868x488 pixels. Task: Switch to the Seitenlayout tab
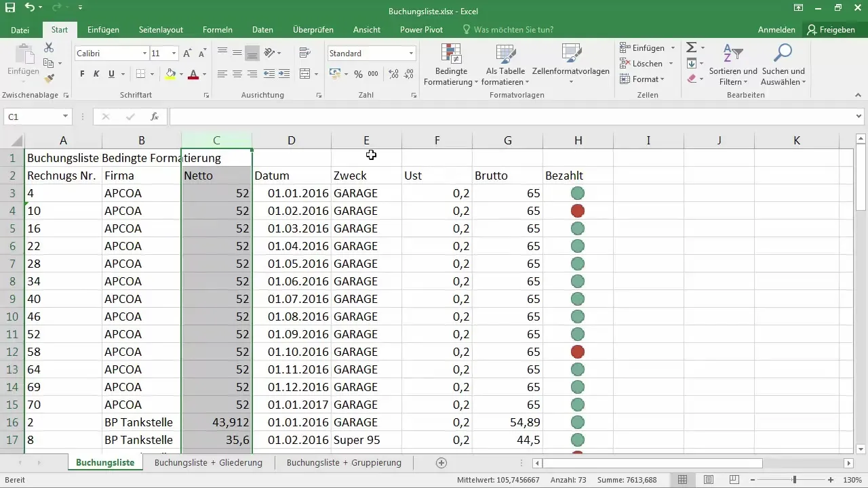tap(161, 30)
